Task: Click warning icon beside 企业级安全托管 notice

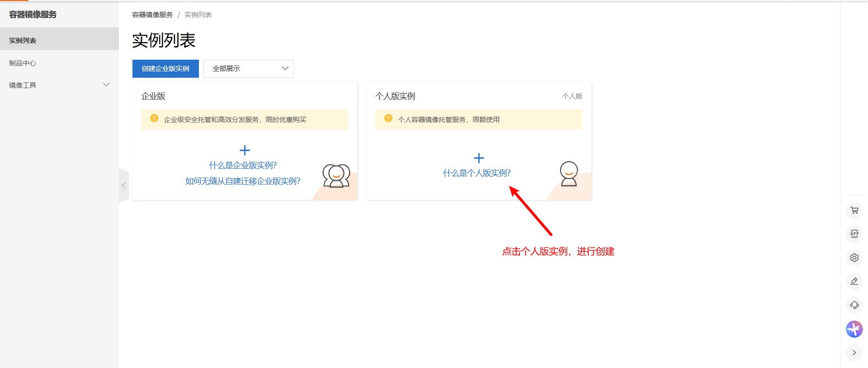Action: tap(154, 118)
